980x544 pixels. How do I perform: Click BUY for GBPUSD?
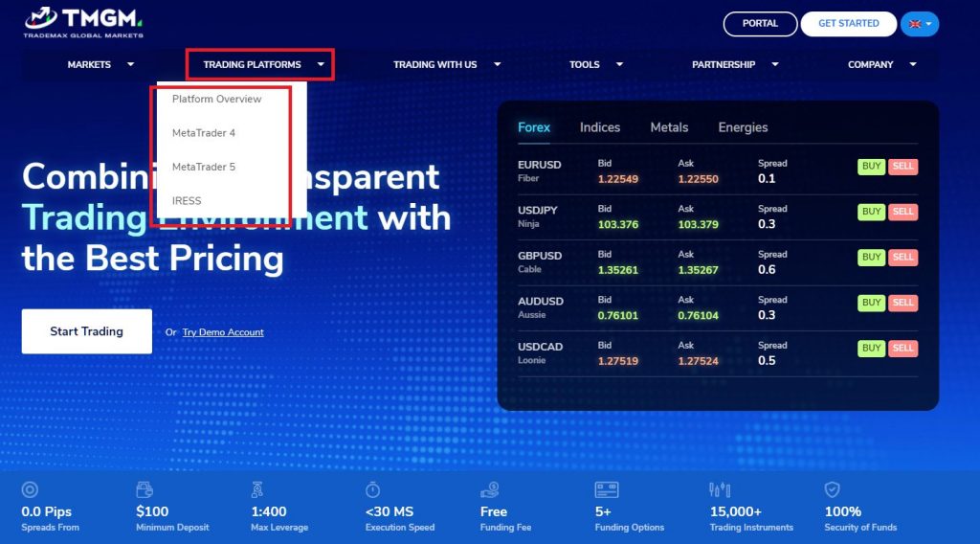coord(871,258)
